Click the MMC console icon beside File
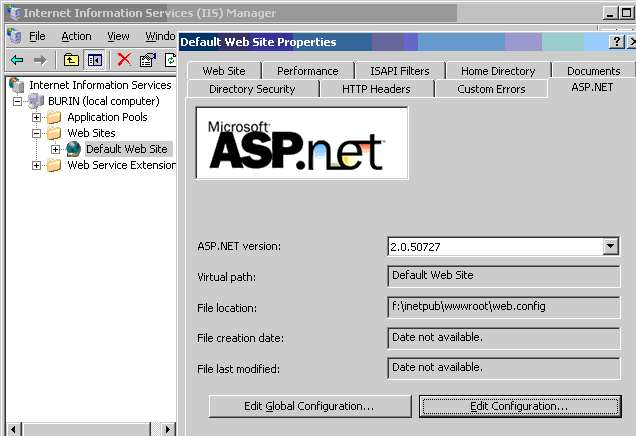Screen dimensions: 636x436 pyautogui.click(x=14, y=36)
